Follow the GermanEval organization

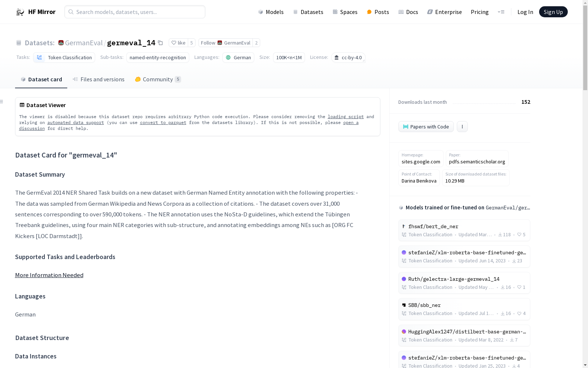point(225,43)
